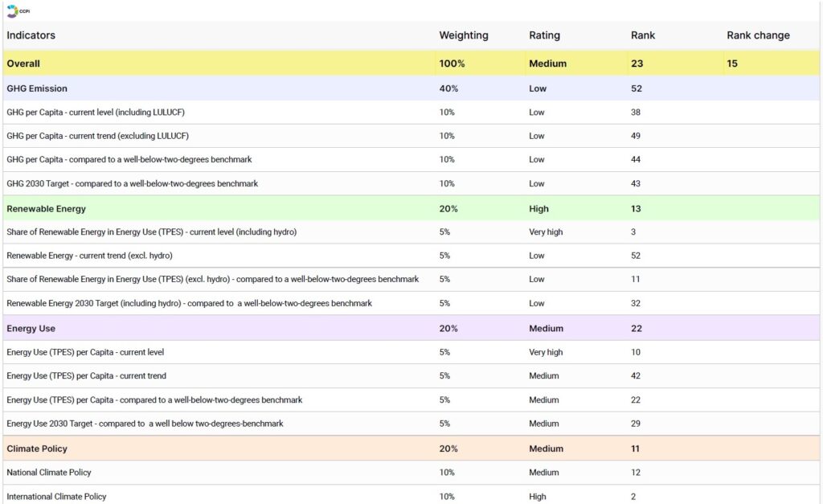
Task: Click Energy Use 2030 Target indicator
Action: tap(145, 424)
